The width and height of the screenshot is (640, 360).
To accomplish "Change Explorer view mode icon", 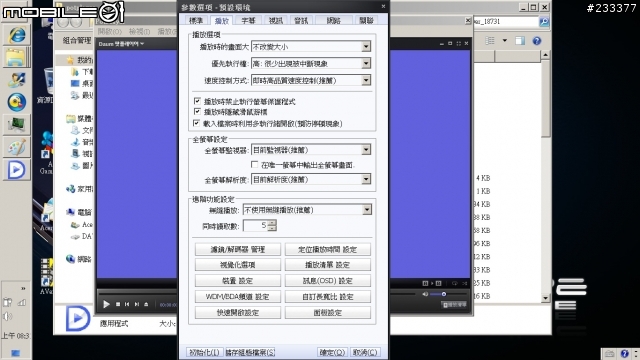I will pyautogui.click(x=490, y=41).
